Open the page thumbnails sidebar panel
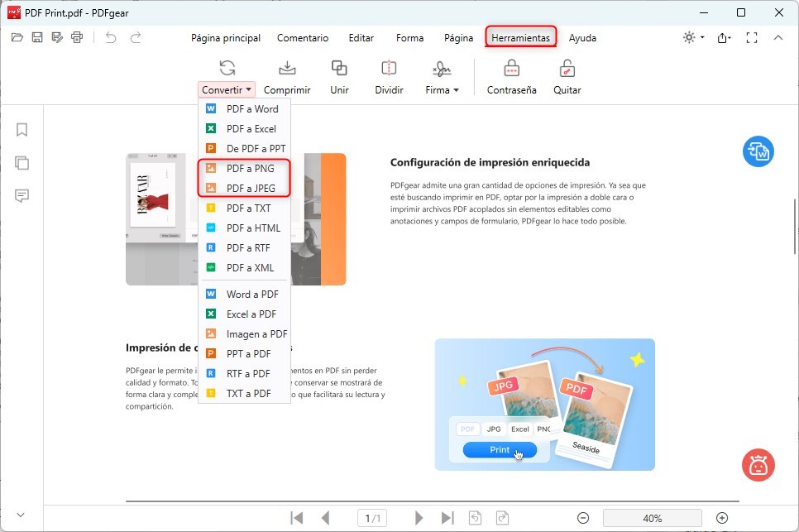This screenshot has width=799, height=532. click(22, 162)
